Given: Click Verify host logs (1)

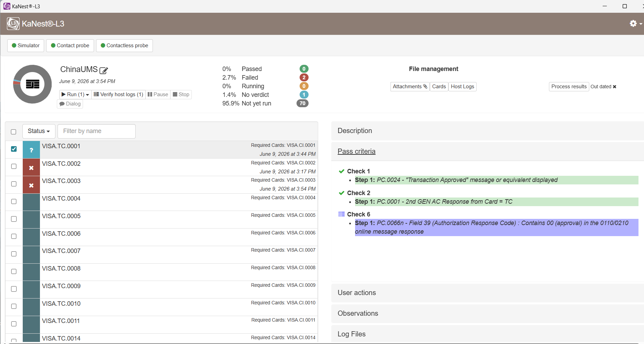Looking at the screenshot, I should click(118, 94).
